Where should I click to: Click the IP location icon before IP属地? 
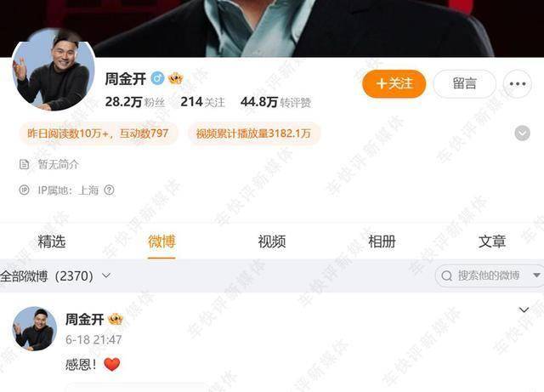pyautogui.click(x=25, y=190)
